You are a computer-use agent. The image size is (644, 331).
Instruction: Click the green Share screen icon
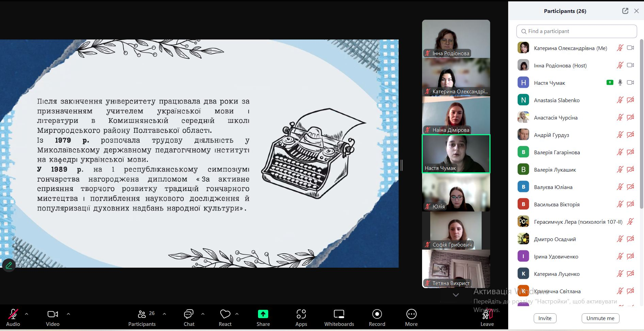pos(263,314)
